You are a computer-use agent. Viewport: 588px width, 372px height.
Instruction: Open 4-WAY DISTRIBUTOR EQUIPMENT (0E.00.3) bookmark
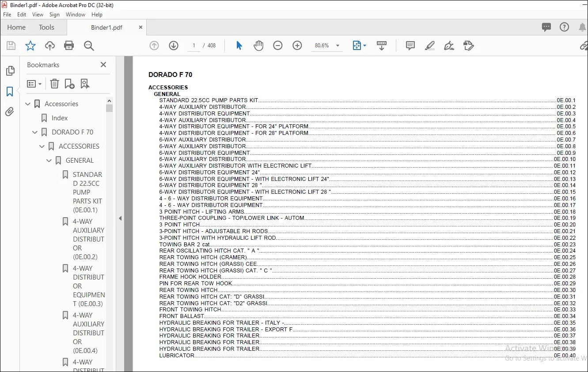89,286
